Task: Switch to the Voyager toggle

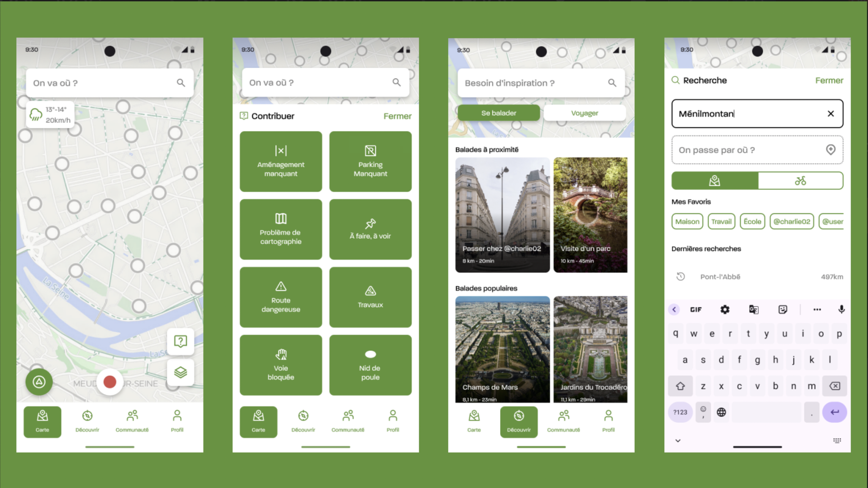Action: point(584,113)
